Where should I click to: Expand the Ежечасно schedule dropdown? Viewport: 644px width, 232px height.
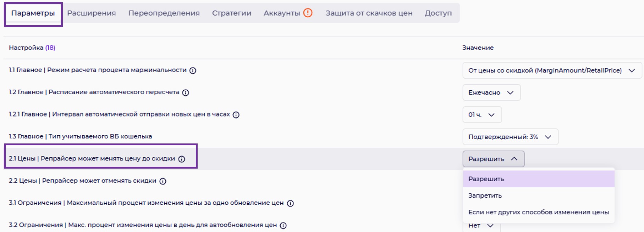point(491,92)
